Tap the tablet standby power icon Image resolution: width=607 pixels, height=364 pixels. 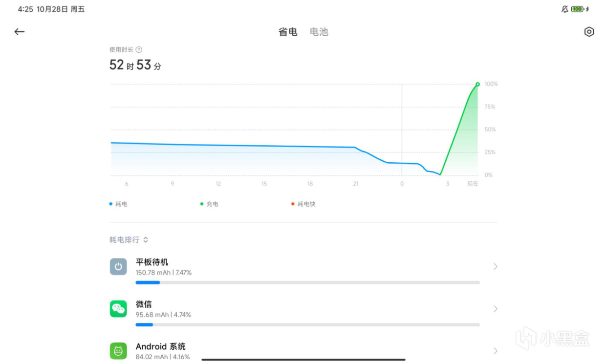118,267
